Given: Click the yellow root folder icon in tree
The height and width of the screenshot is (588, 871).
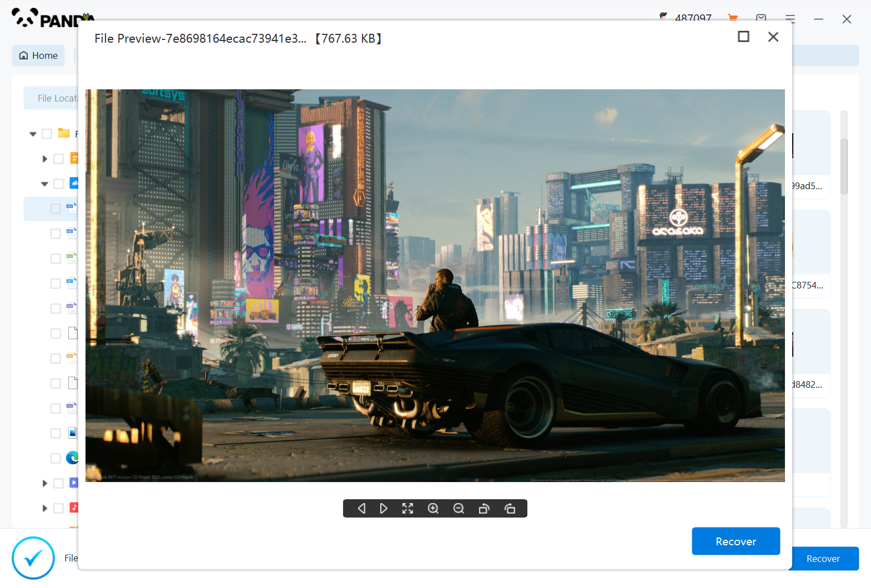Looking at the screenshot, I should (64, 133).
